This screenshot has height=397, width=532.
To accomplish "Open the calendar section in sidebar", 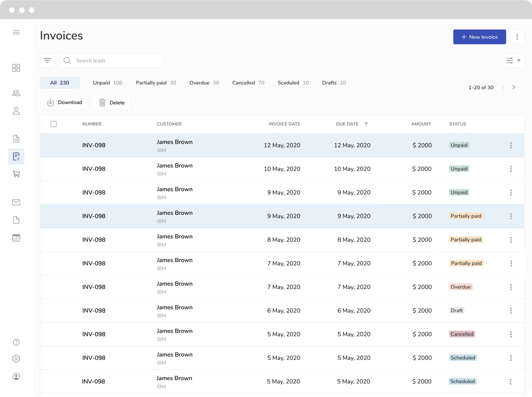I will pyautogui.click(x=16, y=238).
